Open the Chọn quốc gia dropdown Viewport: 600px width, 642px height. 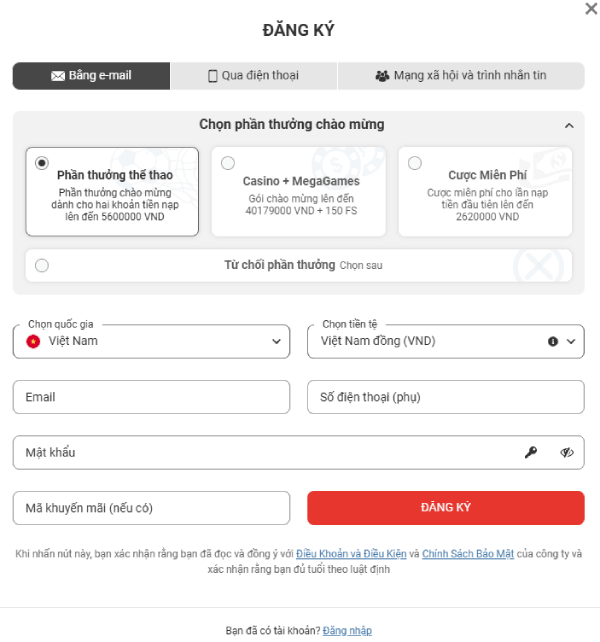click(x=152, y=341)
